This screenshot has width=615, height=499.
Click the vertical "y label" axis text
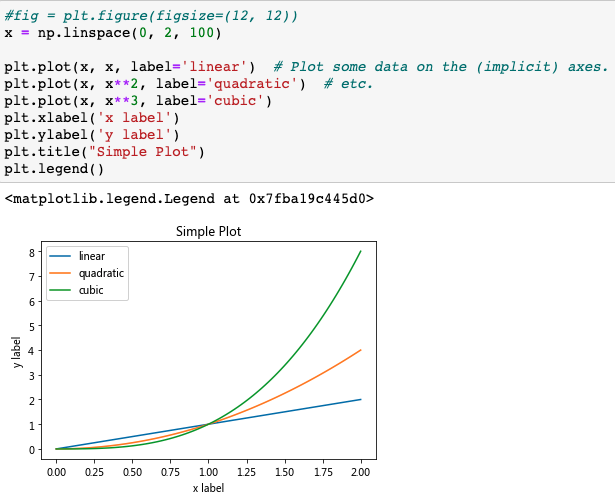(x=16, y=352)
